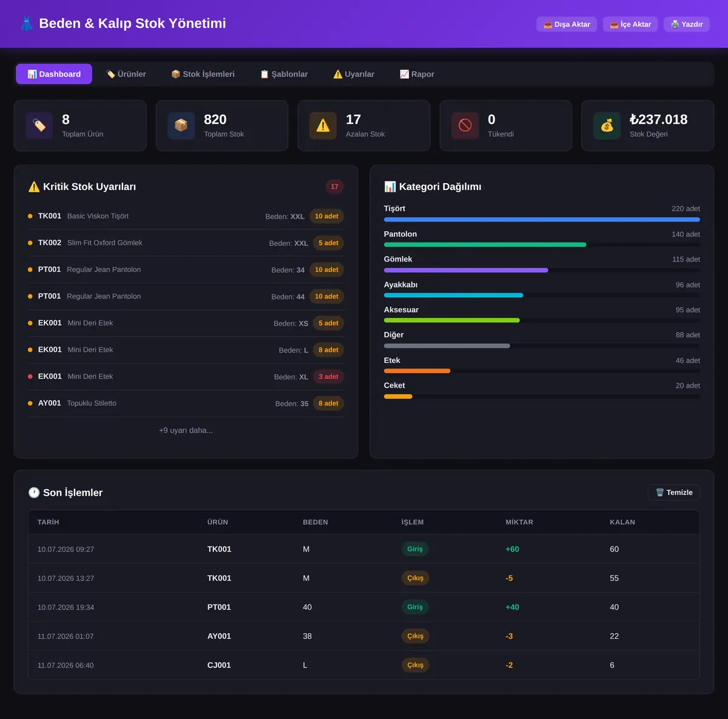Click the "20 adet" Ceket count

click(x=688, y=386)
